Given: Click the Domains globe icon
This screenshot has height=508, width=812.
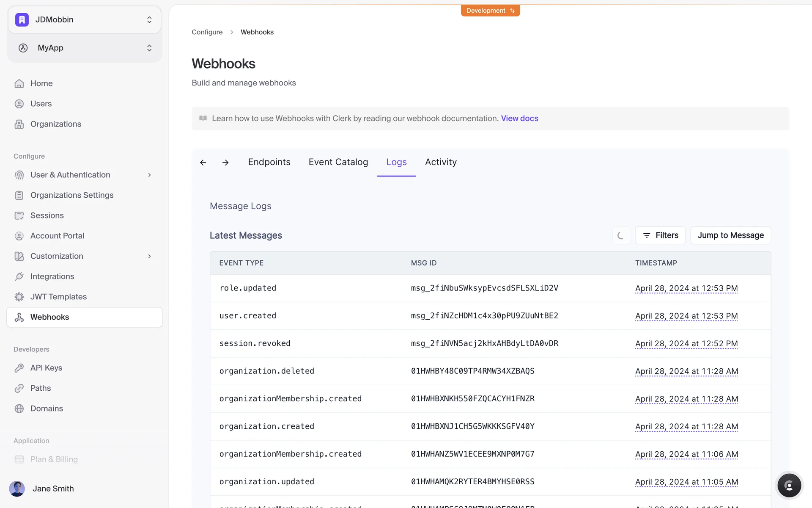Looking at the screenshot, I should click(x=19, y=409).
